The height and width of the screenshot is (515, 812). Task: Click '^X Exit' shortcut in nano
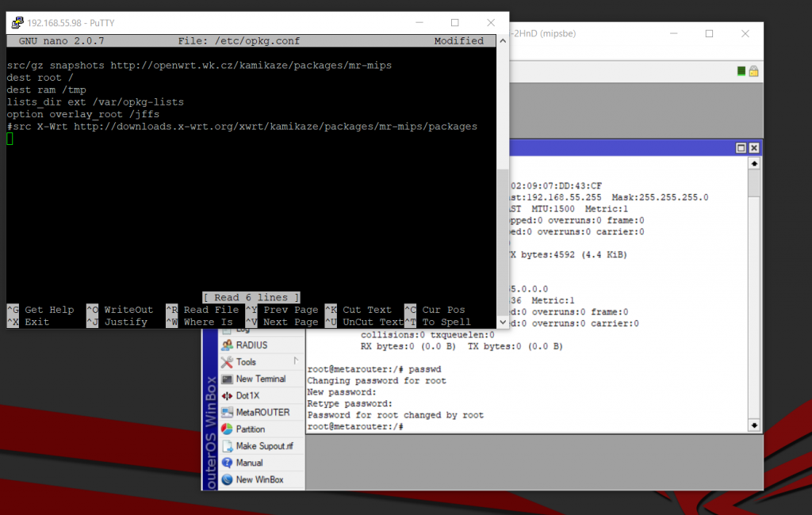(x=28, y=322)
